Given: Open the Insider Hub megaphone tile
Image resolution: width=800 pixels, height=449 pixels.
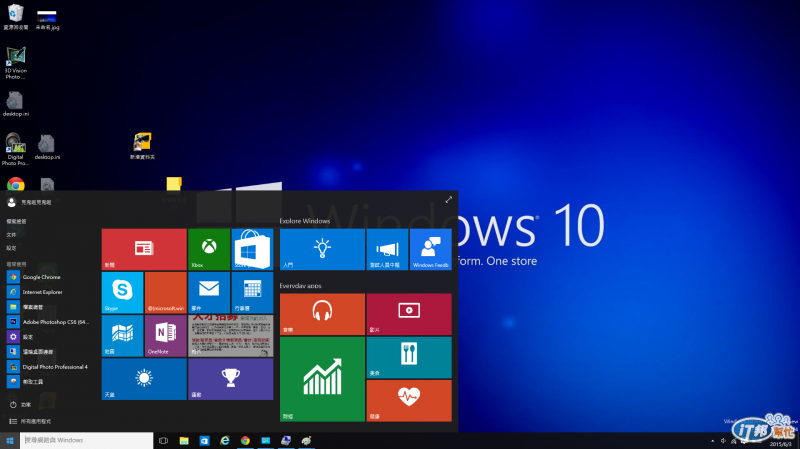Looking at the screenshot, I should (387, 250).
